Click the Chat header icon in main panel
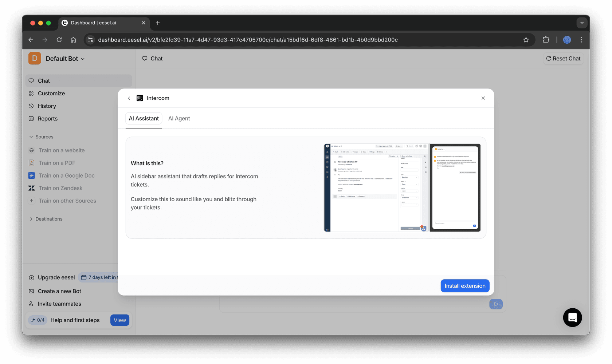This screenshot has height=364, width=612. pos(145,59)
